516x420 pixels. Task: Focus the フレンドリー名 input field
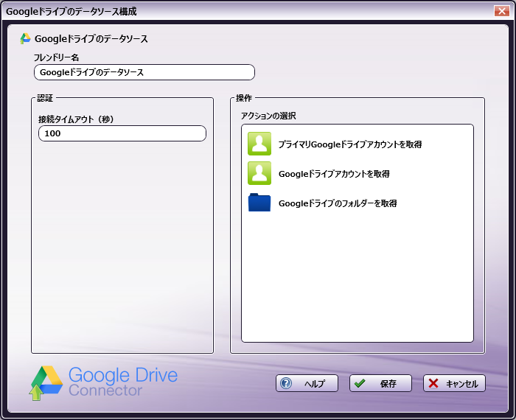coord(144,72)
